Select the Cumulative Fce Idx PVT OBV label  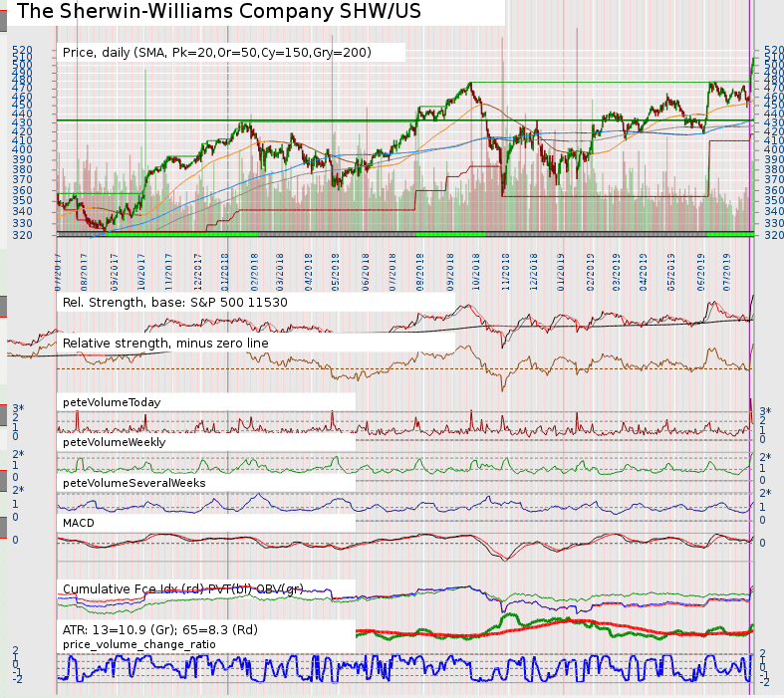point(183,589)
